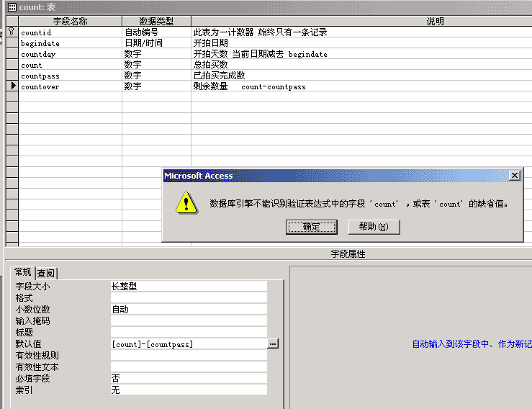Click the 字段大小 value 长整型
This screenshot has height=409, width=532.
(189, 287)
